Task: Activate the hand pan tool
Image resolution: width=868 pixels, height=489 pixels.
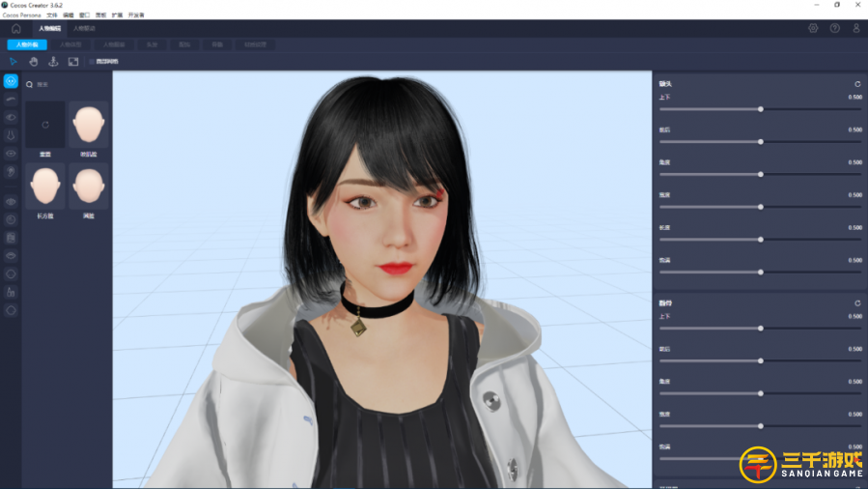Action: pos(33,62)
